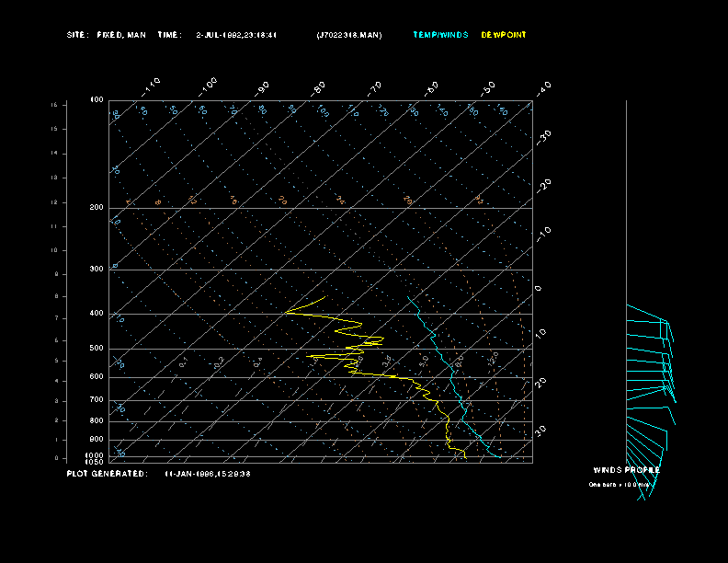Click the '5' tick on left height scale
This screenshot has width=728, height=563.
pos(57,361)
